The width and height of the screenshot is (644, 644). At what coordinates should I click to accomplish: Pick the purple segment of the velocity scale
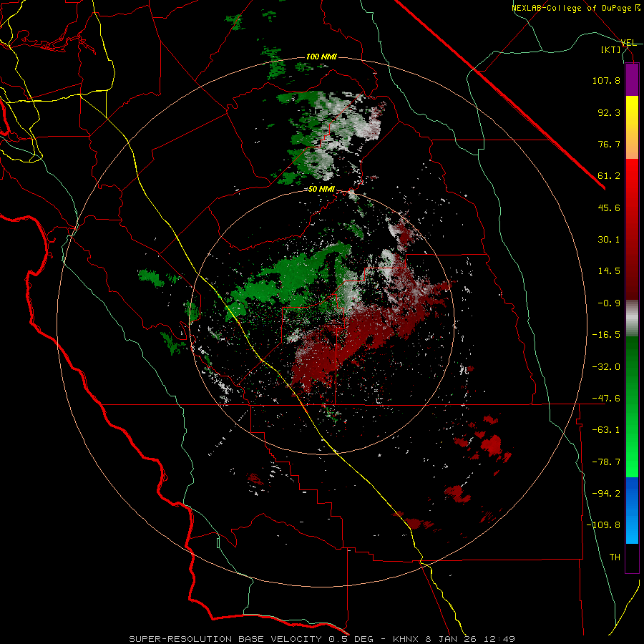pos(632,80)
